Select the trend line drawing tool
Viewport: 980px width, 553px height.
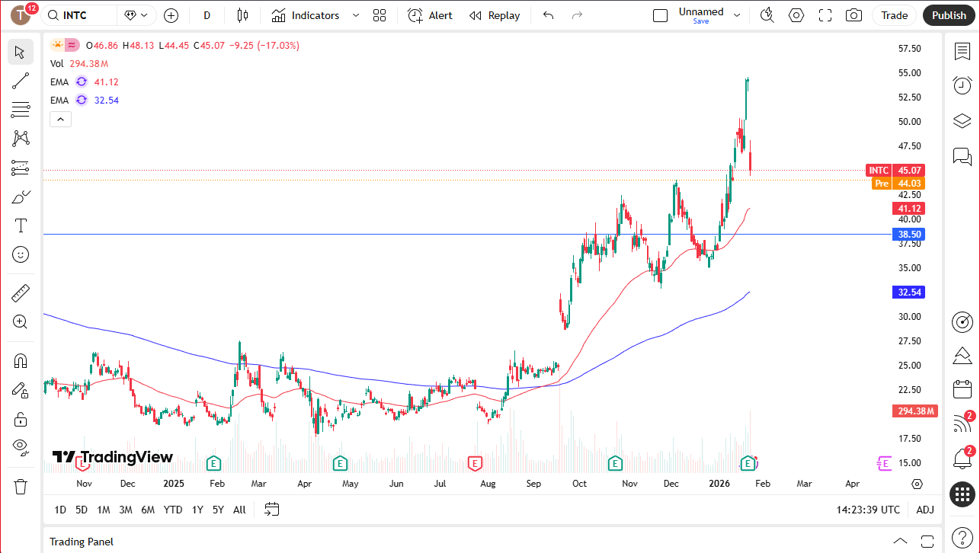(x=21, y=81)
